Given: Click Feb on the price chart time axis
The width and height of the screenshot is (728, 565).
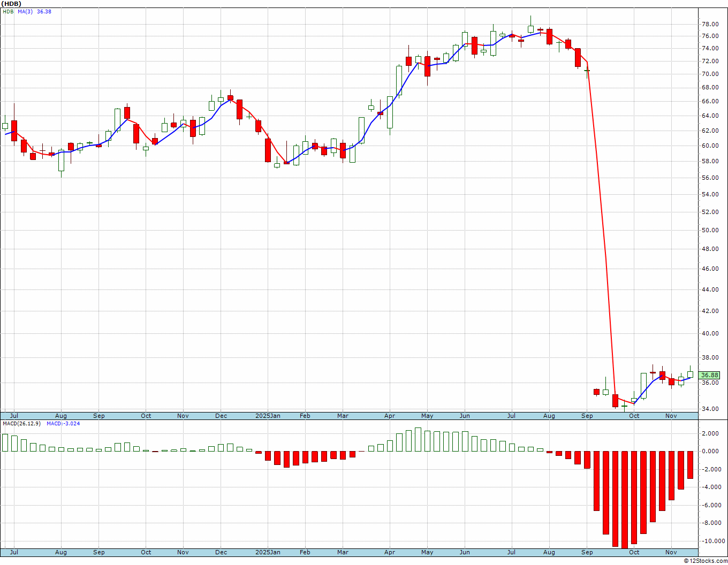Looking at the screenshot, I should 305,416.
